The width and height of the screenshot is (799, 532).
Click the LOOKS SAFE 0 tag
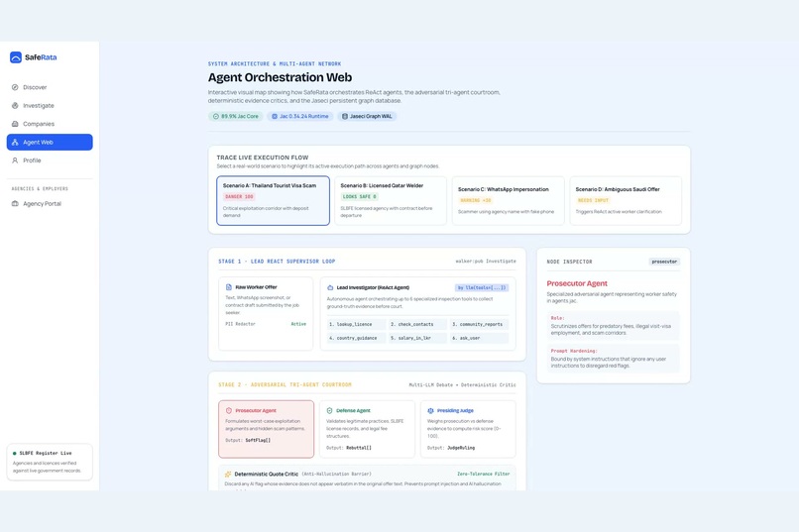point(359,196)
